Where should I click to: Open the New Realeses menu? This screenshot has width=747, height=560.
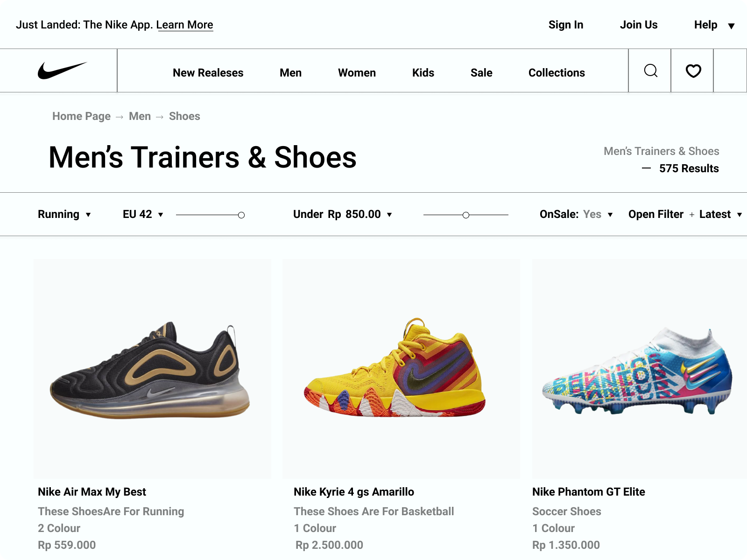tap(208, 73)
